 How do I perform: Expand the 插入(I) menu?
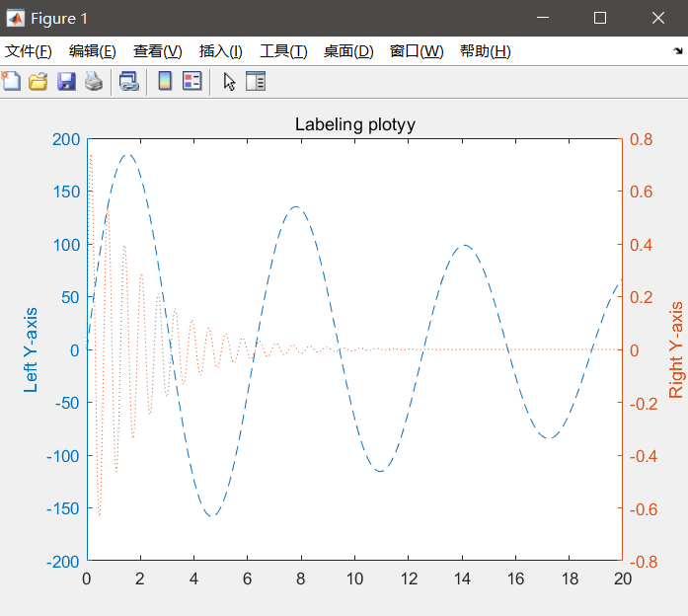(x=221, y=51)
